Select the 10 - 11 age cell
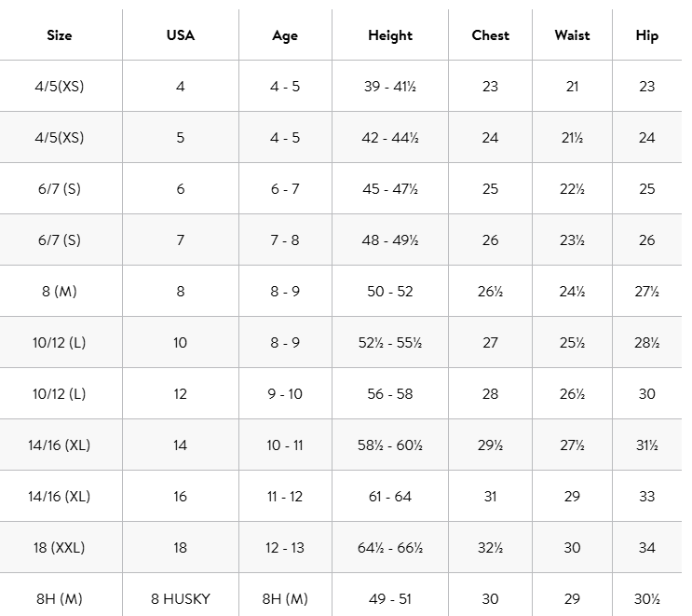 285,445
